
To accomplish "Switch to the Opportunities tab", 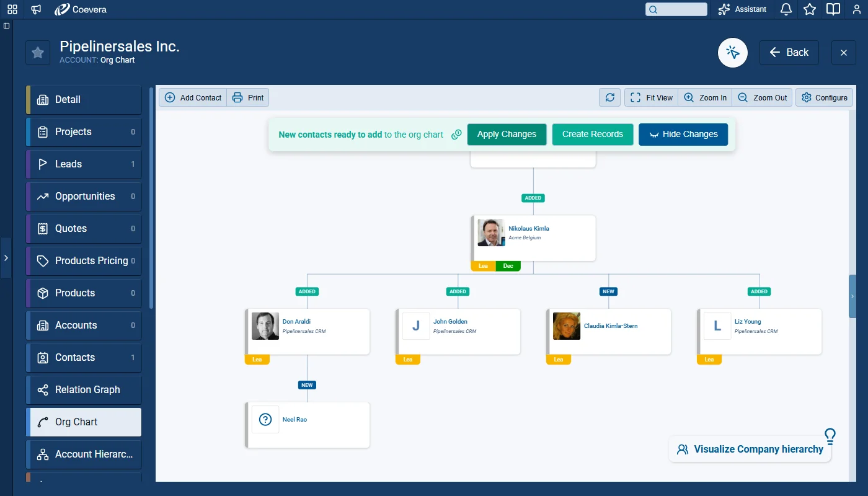I will (x=84, y=197).
